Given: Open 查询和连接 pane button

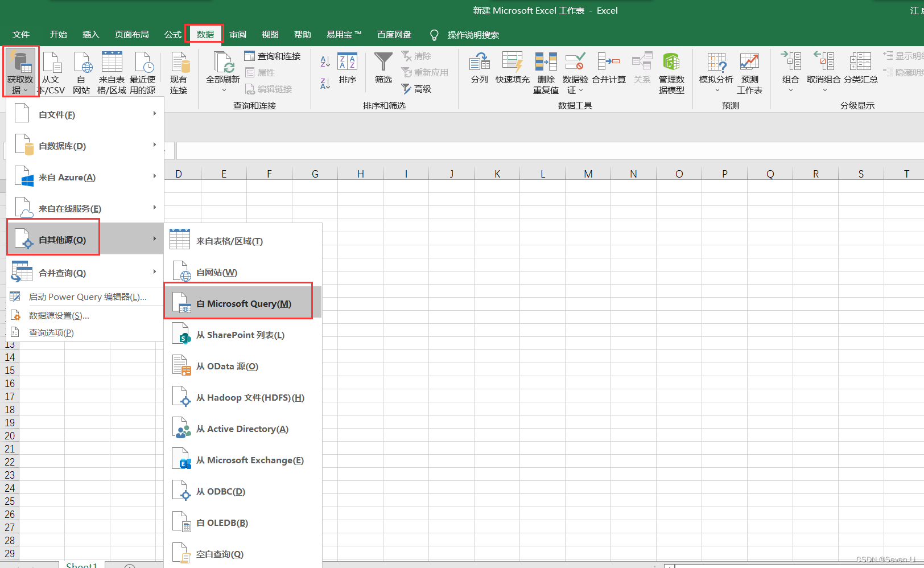Looking at the screenshot, I should [273, 56].
